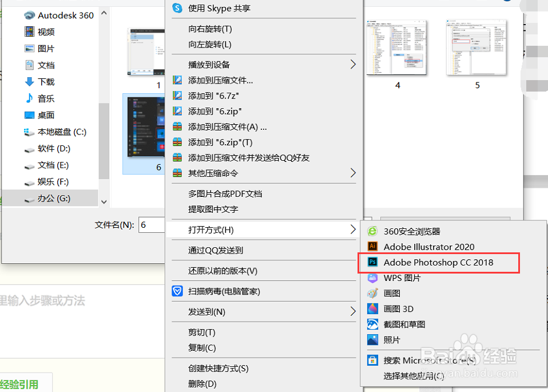The height and width of the screenshot is (392, 548).
Task: Select image thumbnail 1
Action: (147, 52)
